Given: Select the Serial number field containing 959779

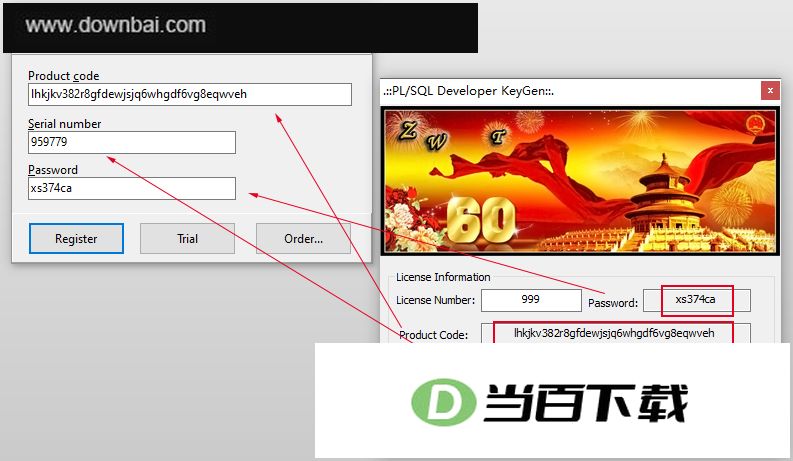Looking at the screenshot, I should (132, 142).
